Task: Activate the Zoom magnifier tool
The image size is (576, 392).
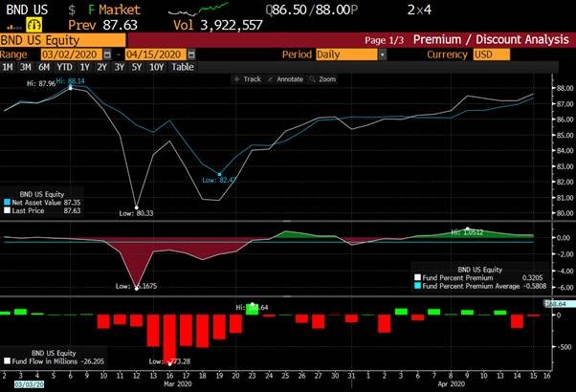Action: click(322, 79)
